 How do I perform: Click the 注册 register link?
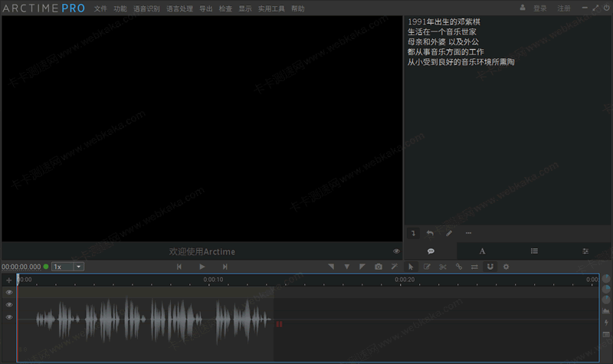pos(564,8)
